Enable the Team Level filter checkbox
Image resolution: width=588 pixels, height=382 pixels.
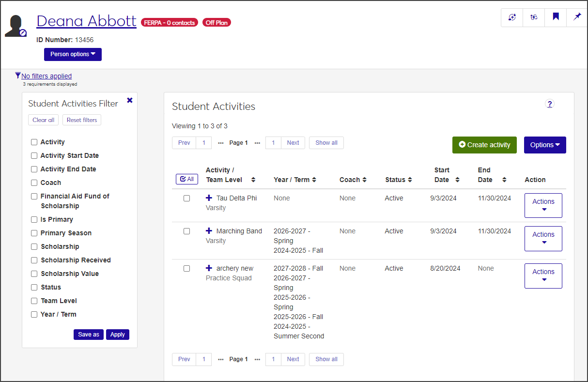[34, 301]
